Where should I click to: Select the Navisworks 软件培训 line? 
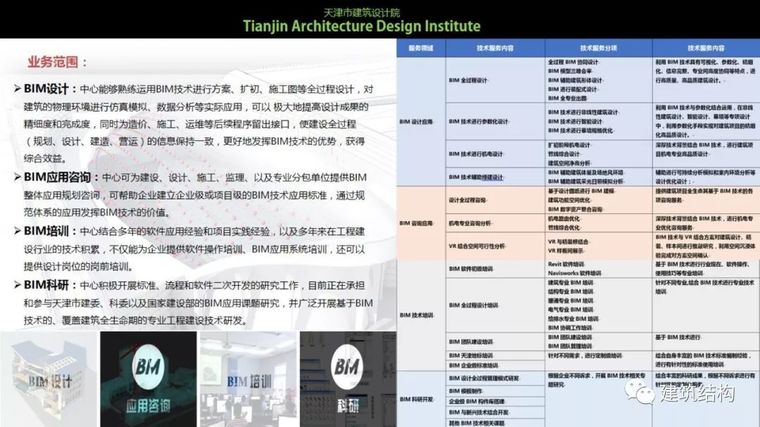tap(574, 273)
